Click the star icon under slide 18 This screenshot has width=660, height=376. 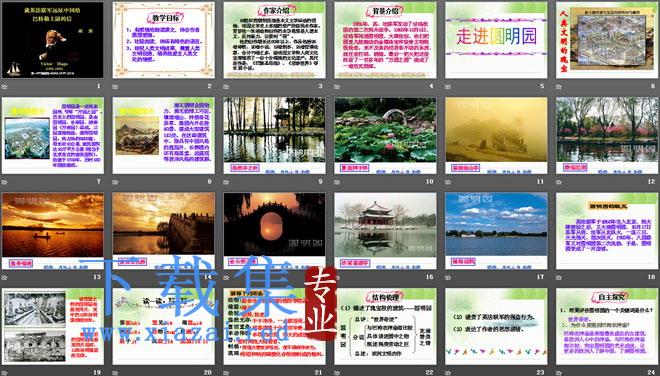(559, 277)
